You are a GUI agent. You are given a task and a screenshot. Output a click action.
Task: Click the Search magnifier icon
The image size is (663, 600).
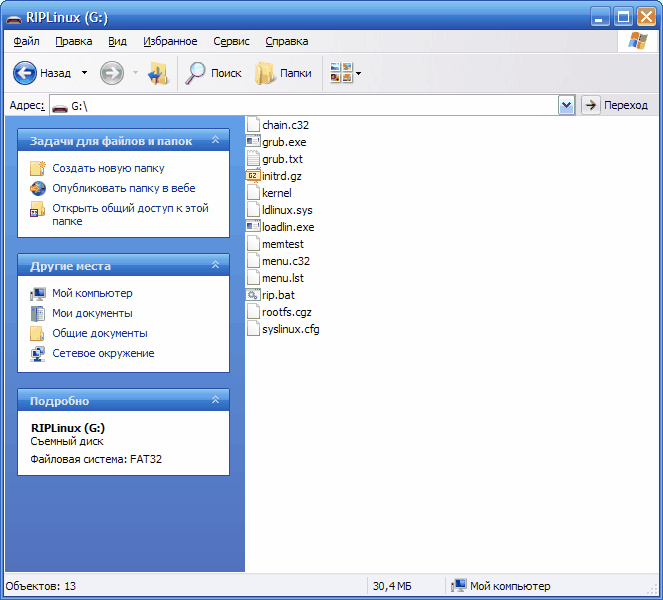click(195, 73)
